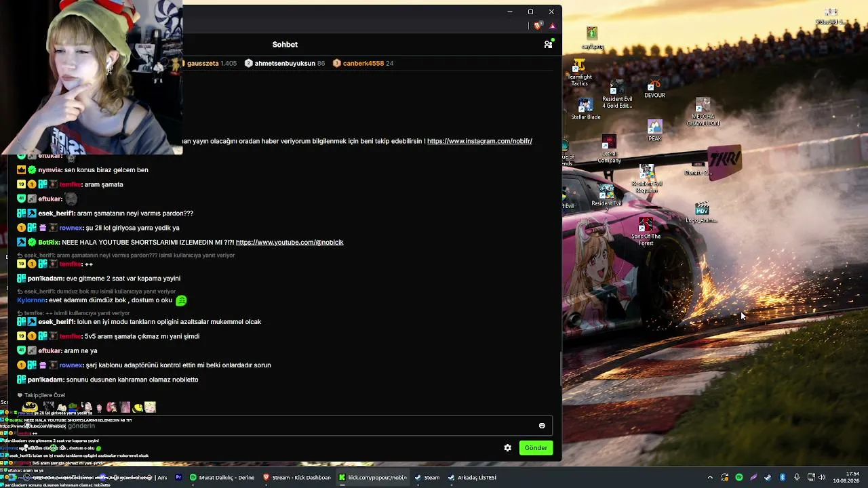Open the instagram.com/nobifr link
Screen dimensions: 868x488
point(479,141)
